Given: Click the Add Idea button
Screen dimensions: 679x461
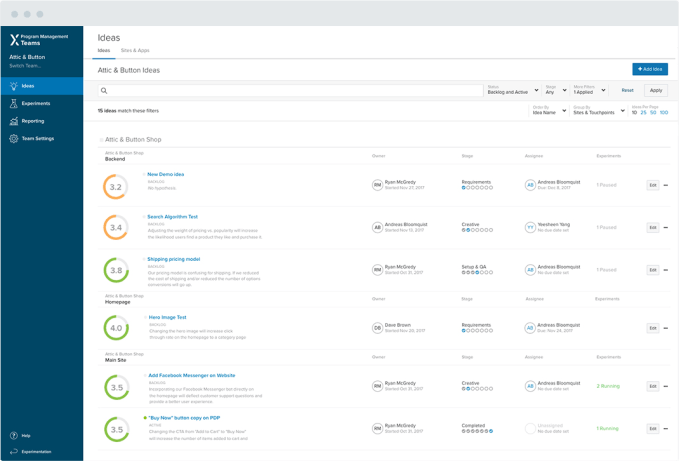Looking at the screenshot, I should (x=650, y=69).
